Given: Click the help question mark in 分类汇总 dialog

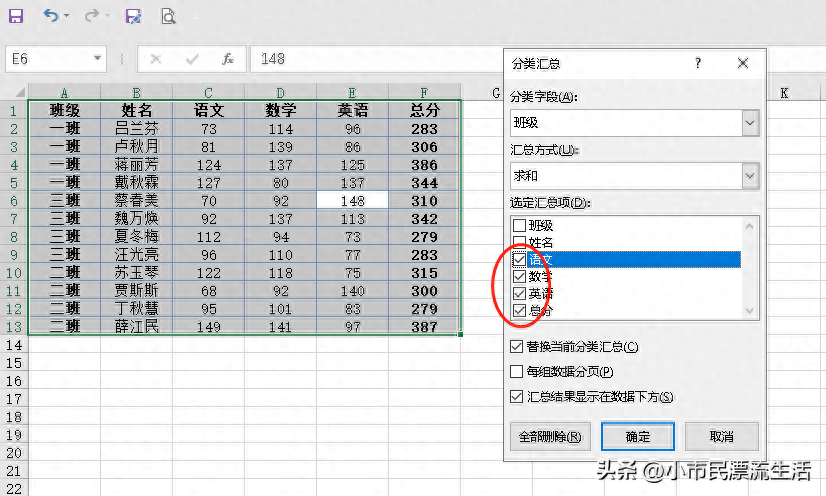Looking at the screenshot, I should 697,63.
